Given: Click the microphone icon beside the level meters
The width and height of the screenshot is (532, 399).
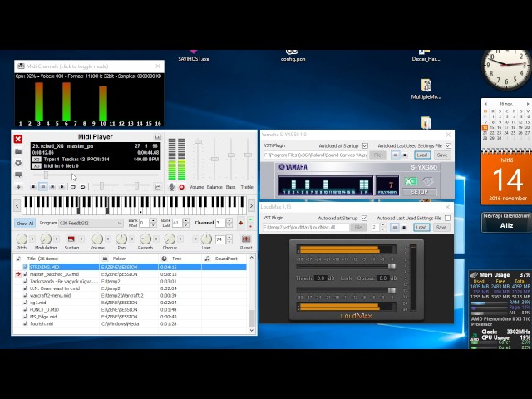Looking at the screenshot, I should pos(172,187).
